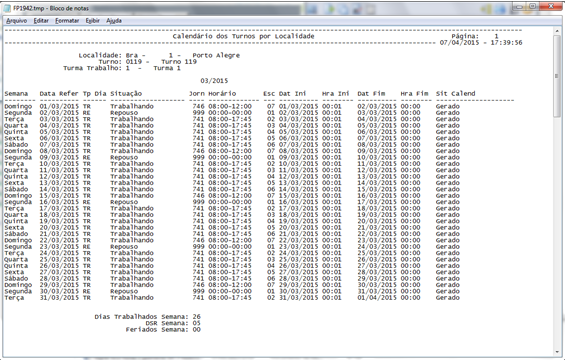This screenshot has height=360, width=565.
Task: Click the 'Situação' column header
Action: coord(126,94)
